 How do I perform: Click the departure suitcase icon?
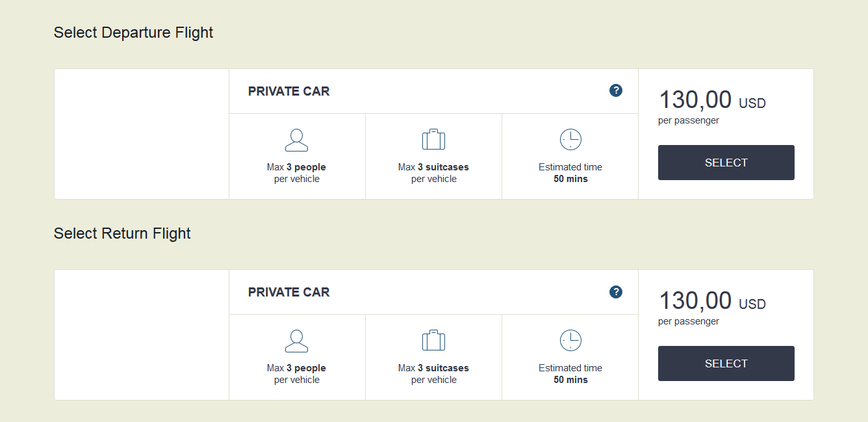click(433, 139)
